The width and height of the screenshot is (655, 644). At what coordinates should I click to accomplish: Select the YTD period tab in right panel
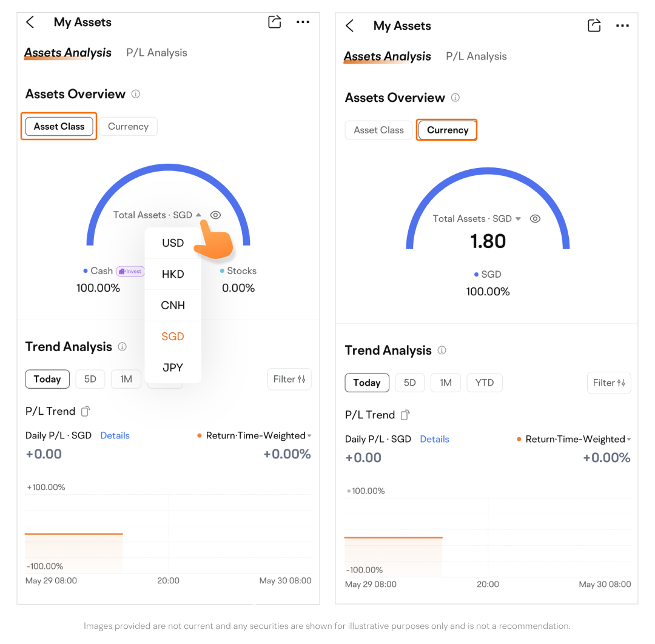485,383
